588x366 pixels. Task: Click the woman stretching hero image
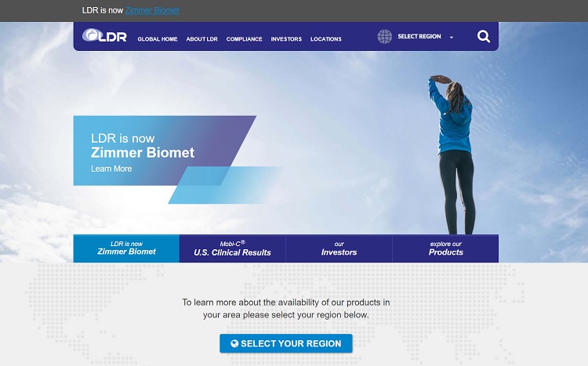(453, 154)
